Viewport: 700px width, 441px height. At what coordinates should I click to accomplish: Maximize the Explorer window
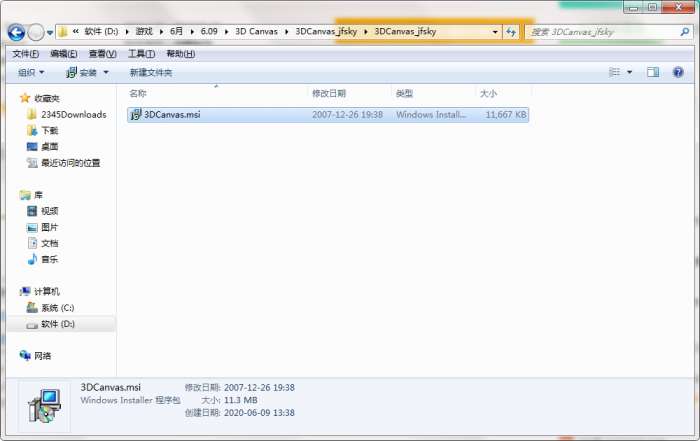pos(652,7)
